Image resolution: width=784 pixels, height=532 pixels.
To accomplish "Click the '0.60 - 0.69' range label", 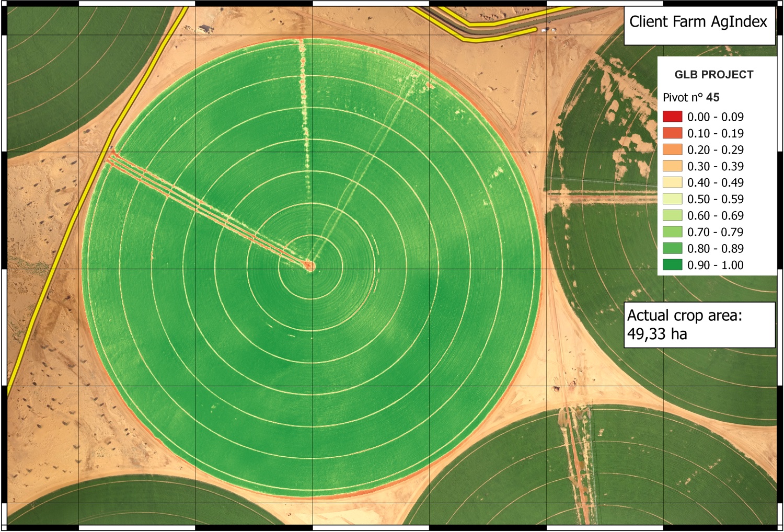I will pyautogui.click(x=716, y=216).
